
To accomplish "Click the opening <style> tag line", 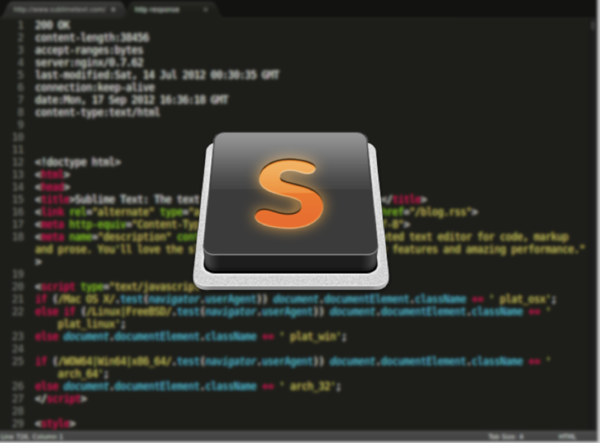I will (55, 423).
